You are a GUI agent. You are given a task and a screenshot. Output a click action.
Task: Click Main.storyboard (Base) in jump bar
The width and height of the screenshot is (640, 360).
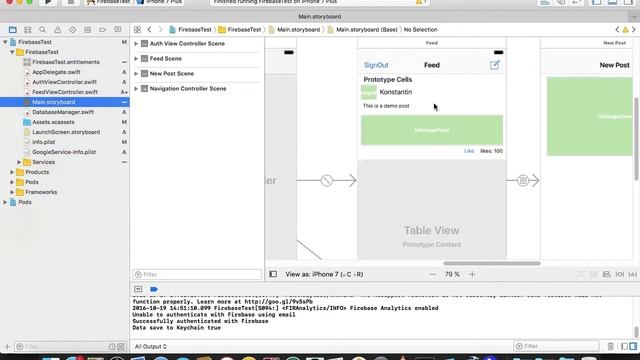click(362, 29)
